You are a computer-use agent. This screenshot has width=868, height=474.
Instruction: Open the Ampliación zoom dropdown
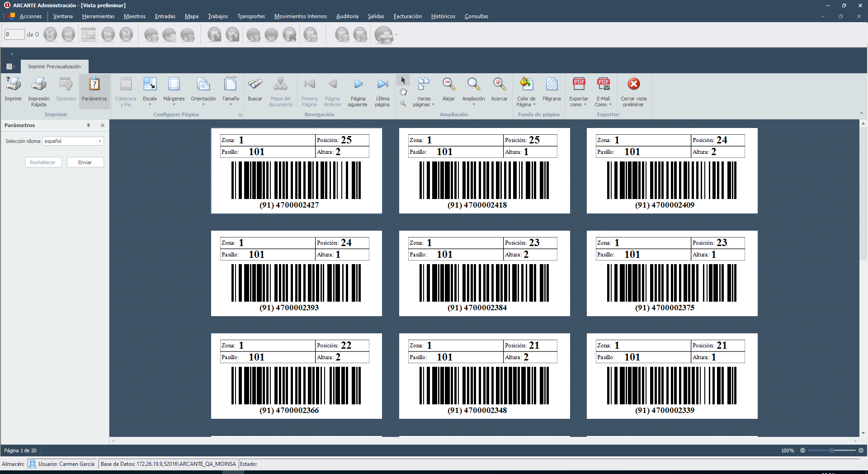pyautogui.click(x=473, y=91)
